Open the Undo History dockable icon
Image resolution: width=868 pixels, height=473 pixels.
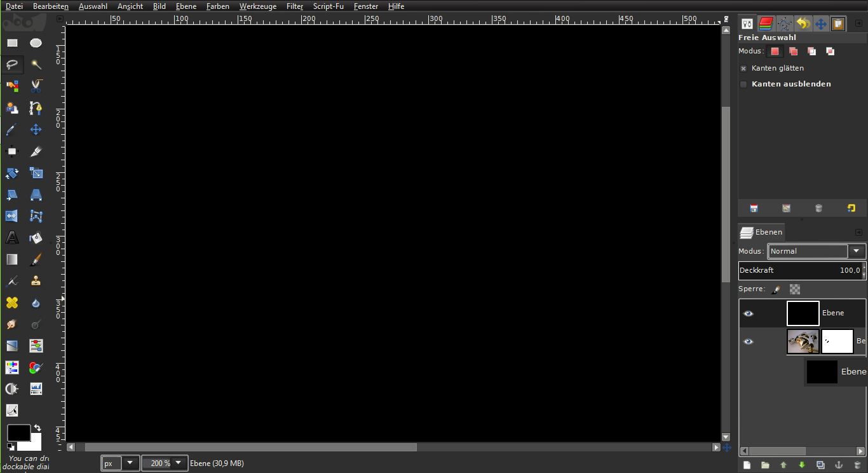[803, 24]
